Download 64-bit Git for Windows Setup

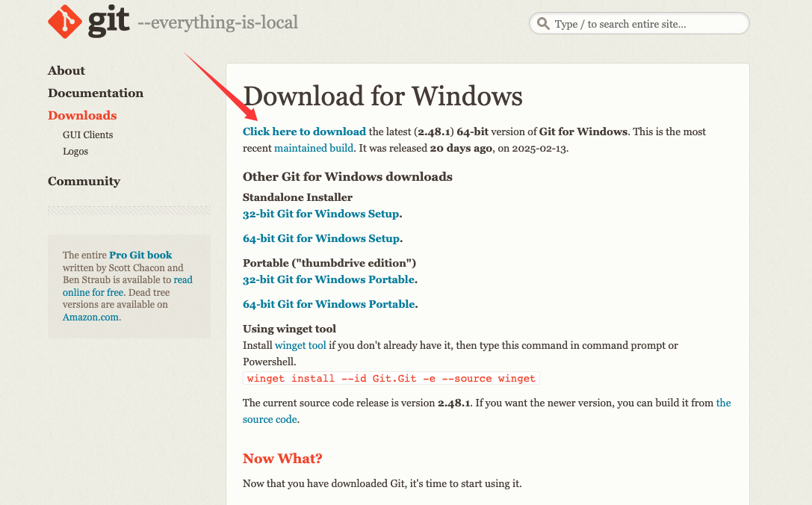[321, 238]
